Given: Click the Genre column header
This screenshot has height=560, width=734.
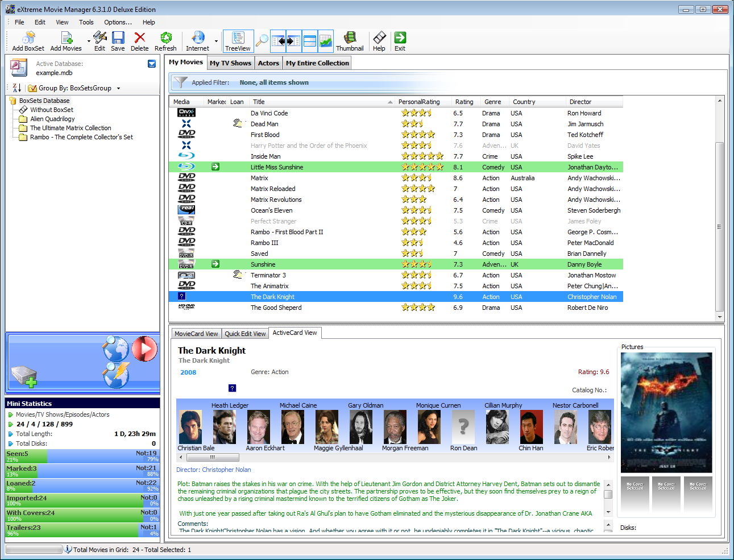Looking at the screenshot, I should [495, 102].
